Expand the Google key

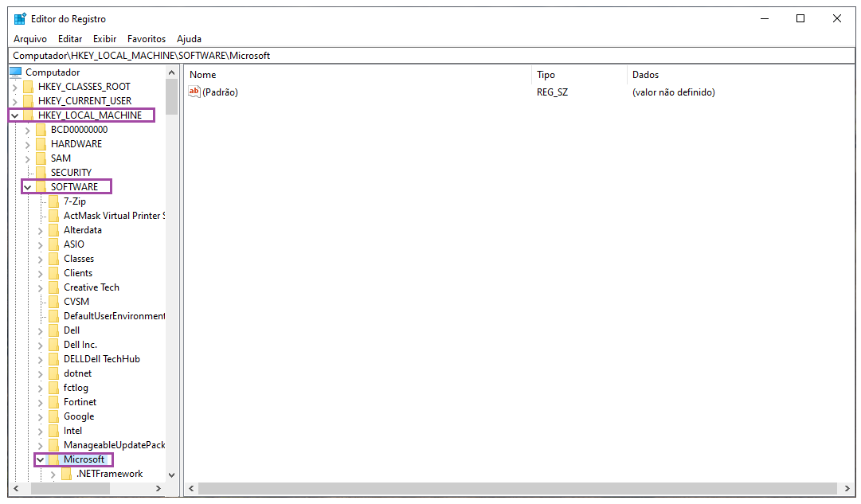(x=41, y=416)
